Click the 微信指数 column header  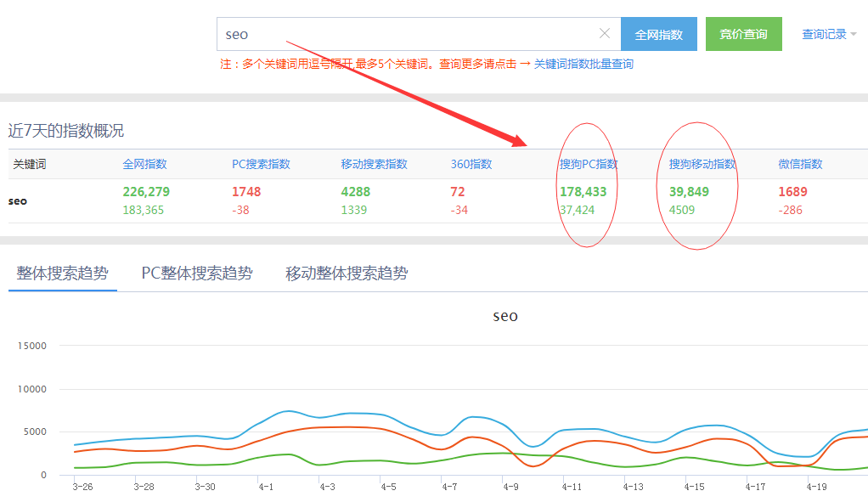click(x=800, y=164)
